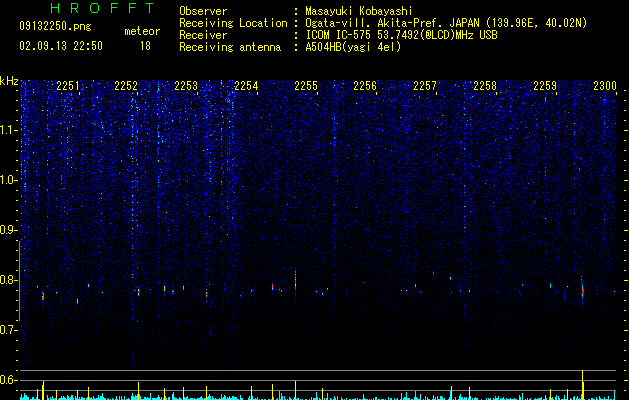Click the 2255 time marker
This screenshot has width=629, height=400.
(x=306, y=86)
